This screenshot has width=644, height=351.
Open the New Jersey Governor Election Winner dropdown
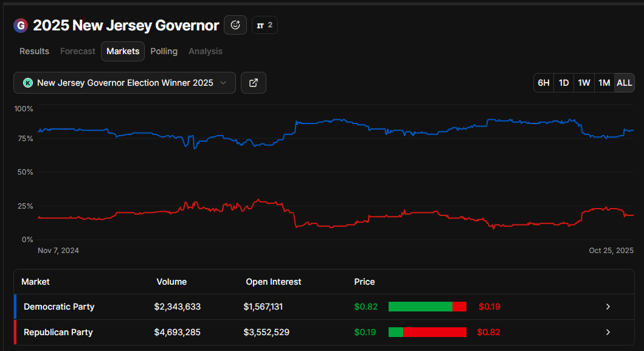(125, 83)
